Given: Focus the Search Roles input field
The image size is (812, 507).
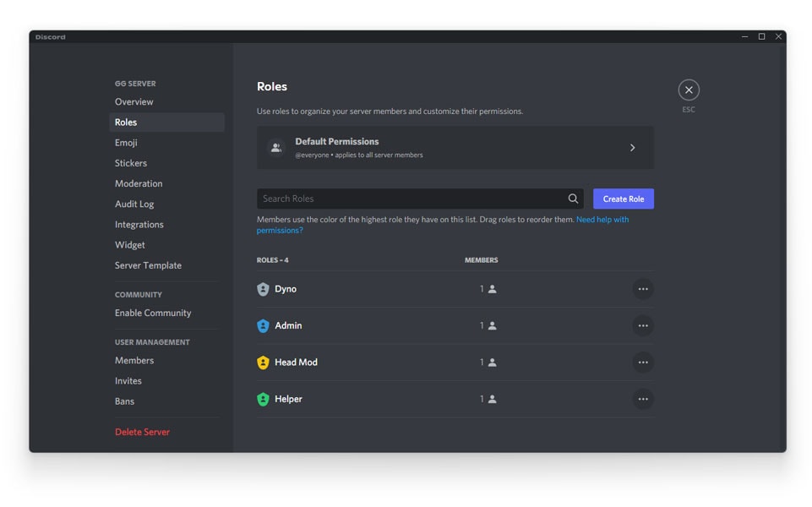Looking at the screenshot, I should tap(420, 199).
